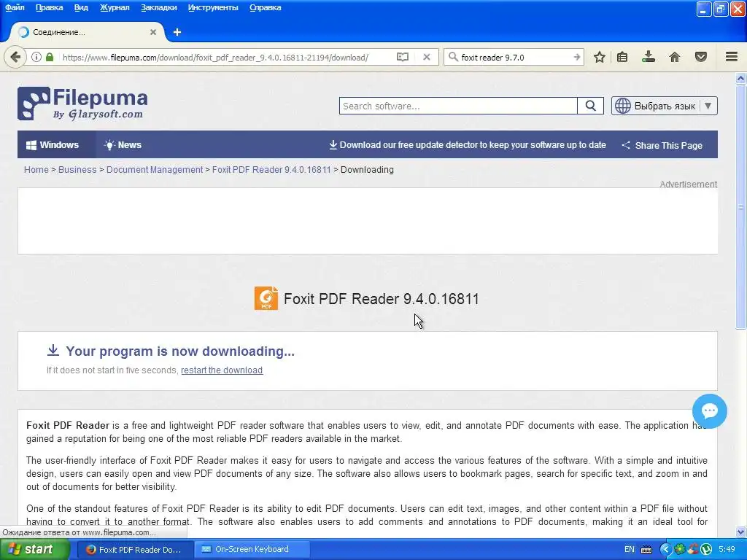Viewport: 747px width, 560px height.
Task: Switch to On-Screen Keyboard taskbar item
Action: point(252,549)
